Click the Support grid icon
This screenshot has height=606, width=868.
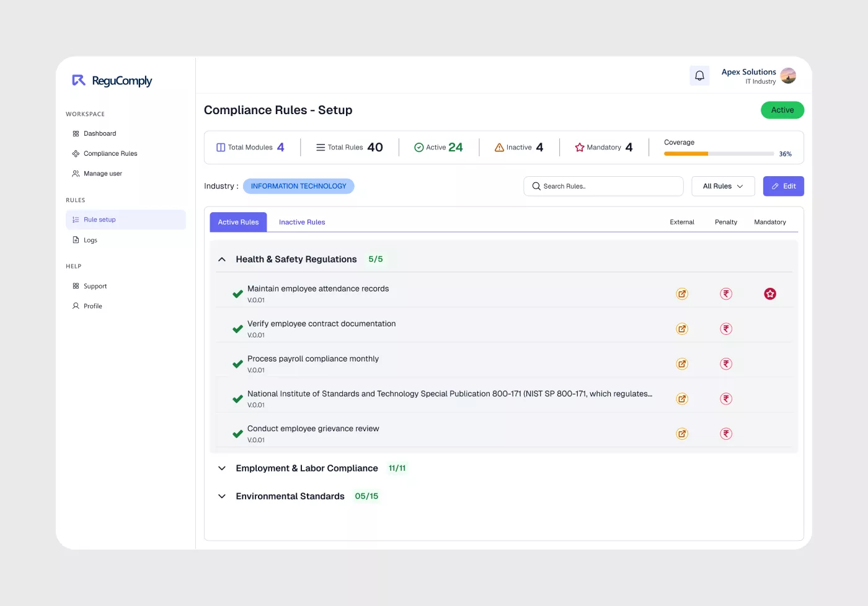point(76,286)
